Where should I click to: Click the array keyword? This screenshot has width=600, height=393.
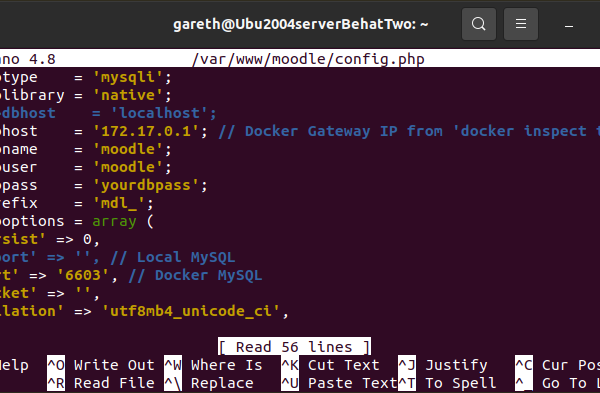click(x=114, y=222)
